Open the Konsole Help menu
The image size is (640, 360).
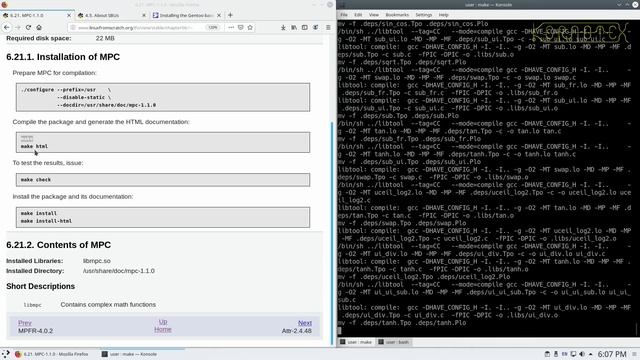[x=443, y=15]
